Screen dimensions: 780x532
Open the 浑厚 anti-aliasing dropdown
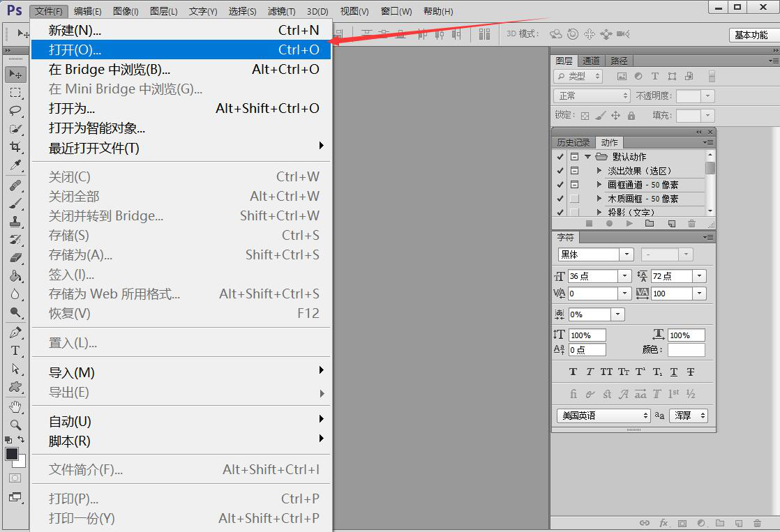point(689,416)
